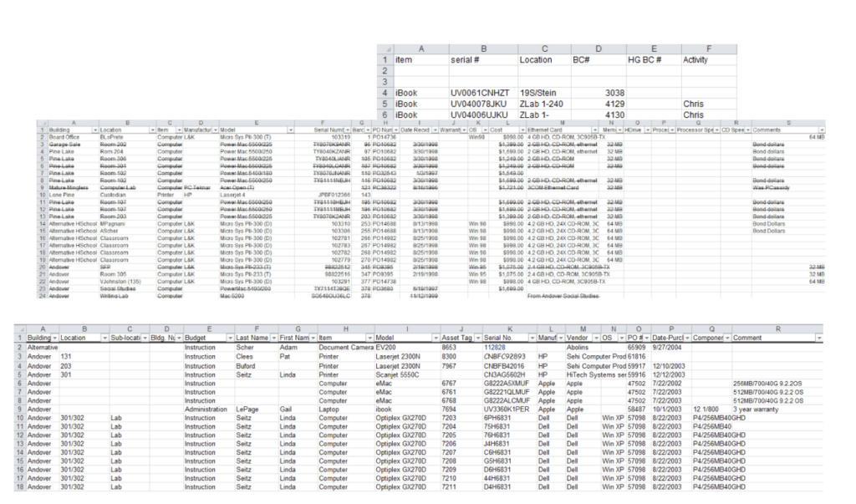Viewport: 856px width, 504px height.
Task: Select the 'Writing Lab' cell
Action: 127,296
